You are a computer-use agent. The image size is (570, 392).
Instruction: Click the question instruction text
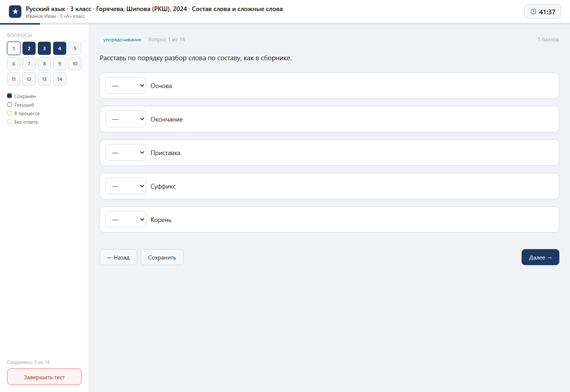pos(196,58)
